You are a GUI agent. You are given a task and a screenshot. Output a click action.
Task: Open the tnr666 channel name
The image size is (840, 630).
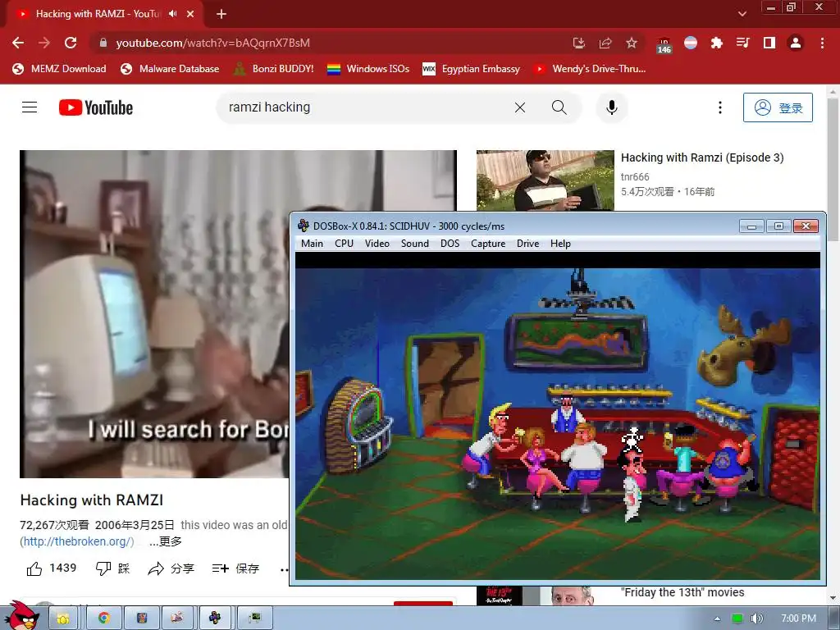tap(635, 177)
